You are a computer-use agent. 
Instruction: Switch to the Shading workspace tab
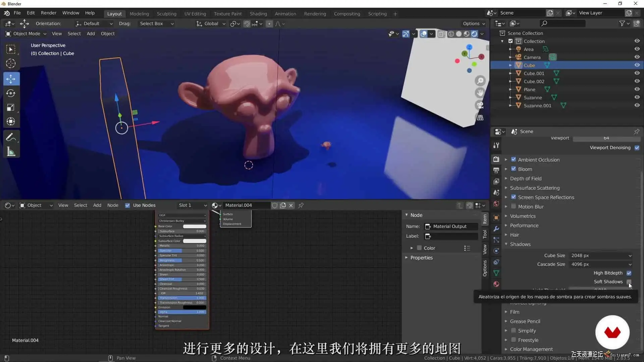258,14
